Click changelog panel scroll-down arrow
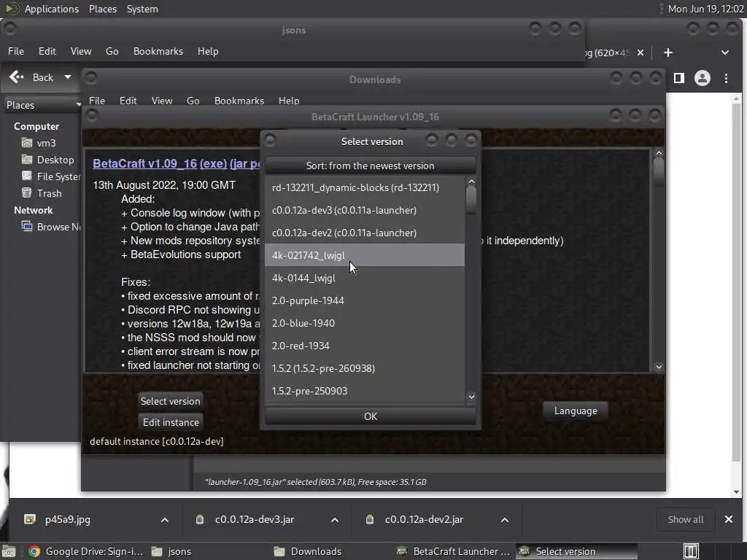The height and width of the screenshot is (560, 747). (x=659, y=367)
